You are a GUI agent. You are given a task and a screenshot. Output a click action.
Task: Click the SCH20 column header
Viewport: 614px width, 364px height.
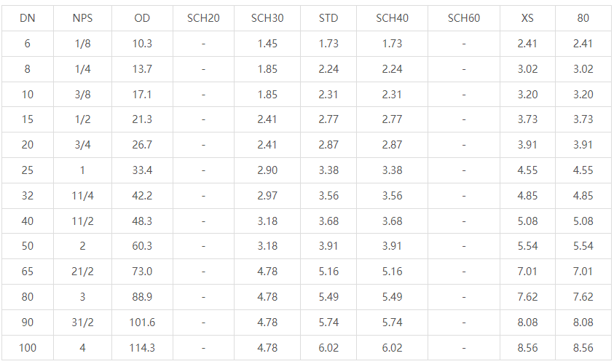tap(203, 18)
